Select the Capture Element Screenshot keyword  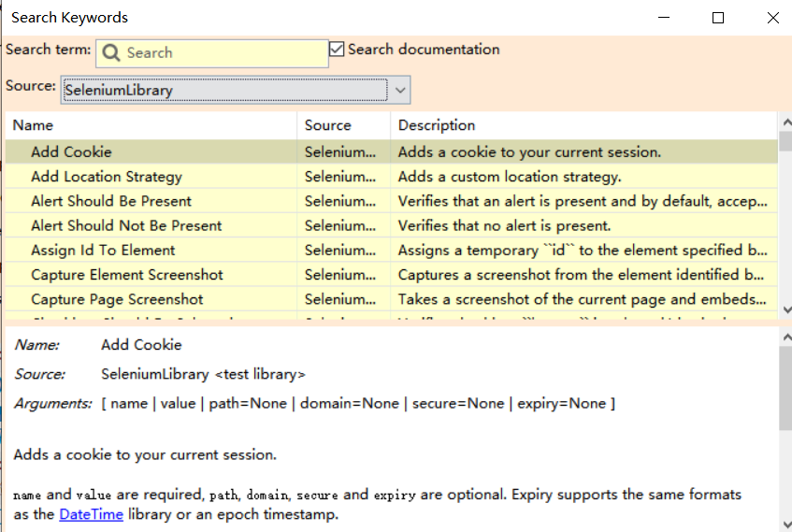[127, 275]
